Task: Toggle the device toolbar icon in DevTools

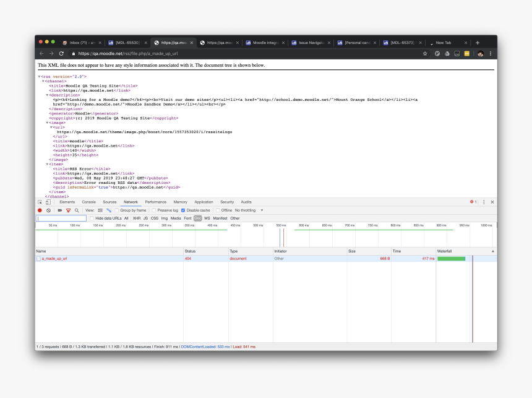Action: coord(48,202)
